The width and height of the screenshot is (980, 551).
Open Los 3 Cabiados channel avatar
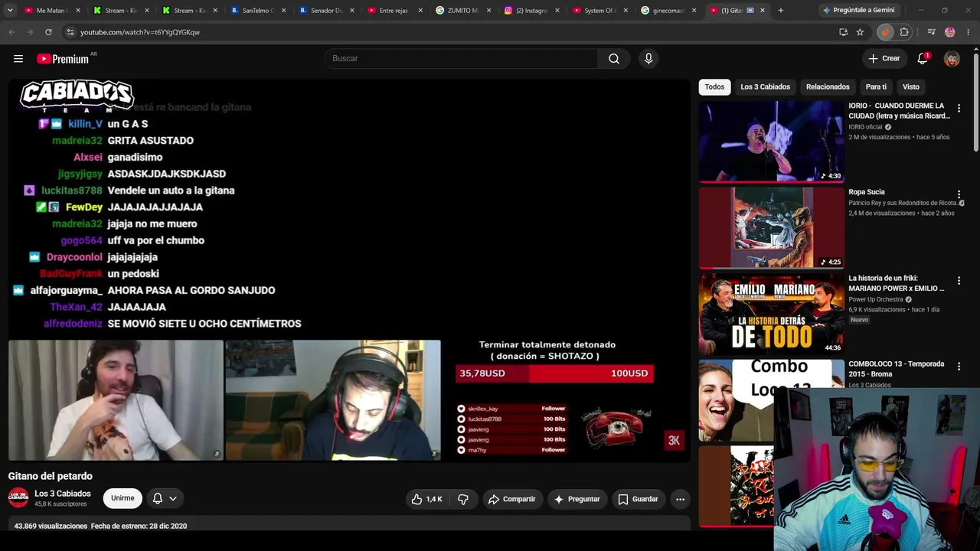point(18,498)
